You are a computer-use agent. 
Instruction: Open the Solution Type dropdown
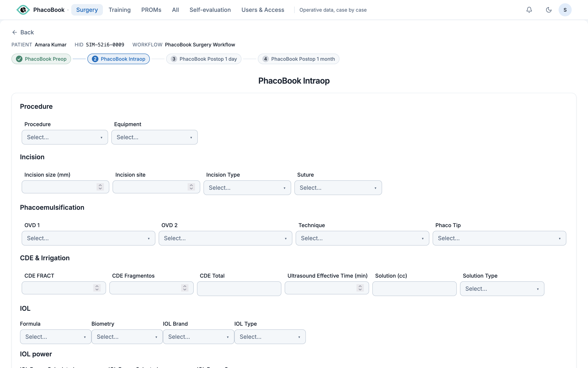pos(502,289)
